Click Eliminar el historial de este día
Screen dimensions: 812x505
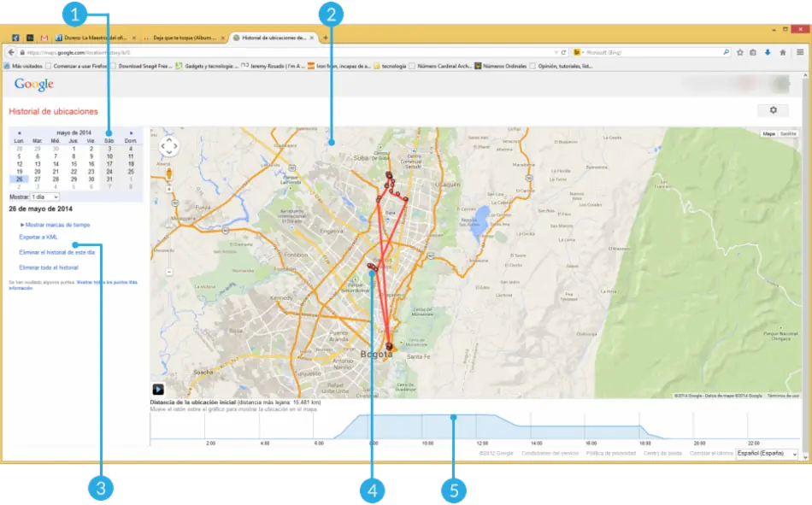click(x=57, y=252)
